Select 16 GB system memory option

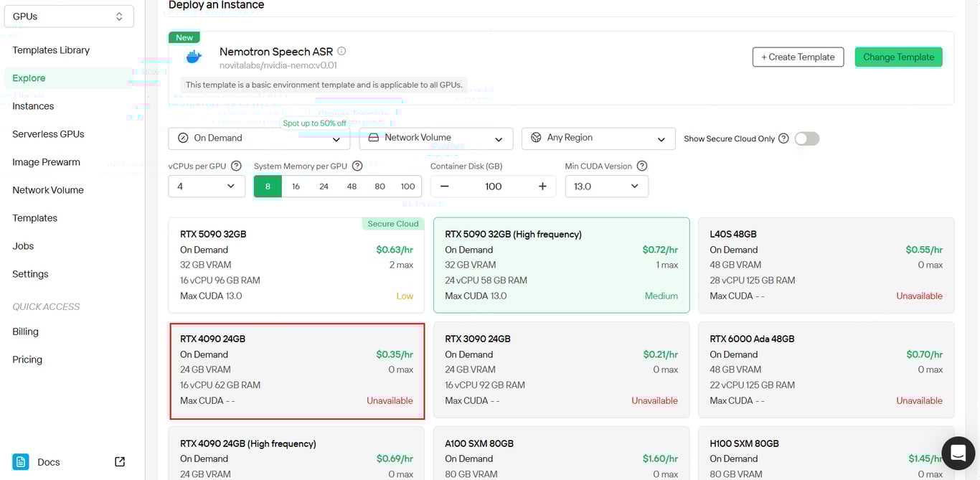[x=296, y=187]
